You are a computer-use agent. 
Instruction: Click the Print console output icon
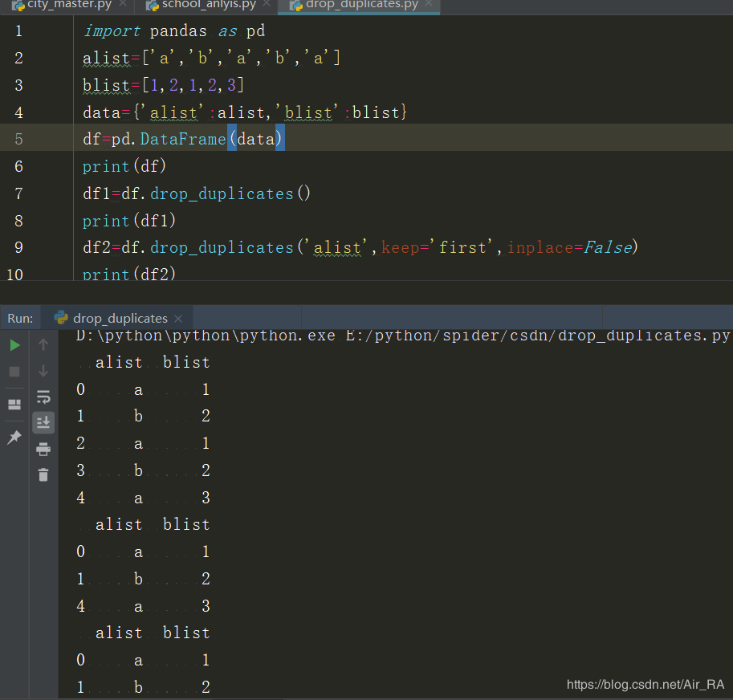coord(43,449)
